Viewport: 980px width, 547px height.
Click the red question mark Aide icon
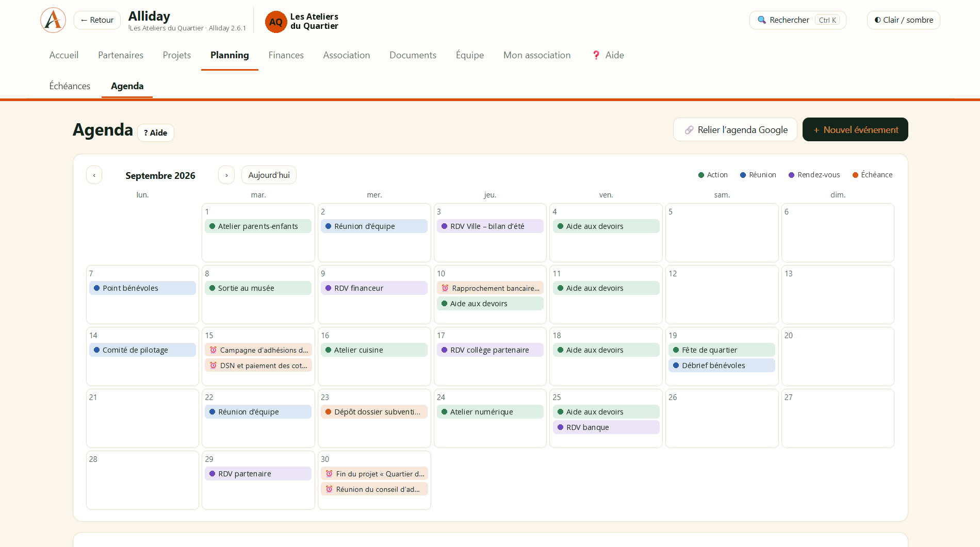pyautogui.click(x=596, y=55)
